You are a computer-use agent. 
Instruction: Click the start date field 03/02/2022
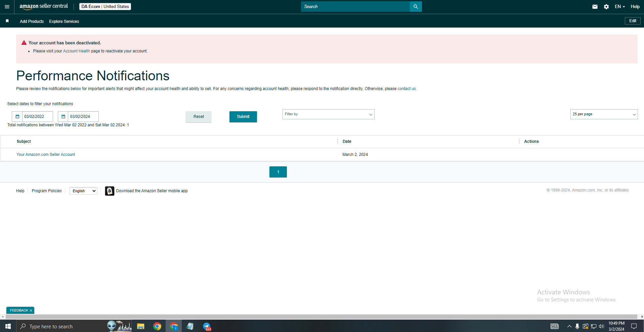coord(38,117)
